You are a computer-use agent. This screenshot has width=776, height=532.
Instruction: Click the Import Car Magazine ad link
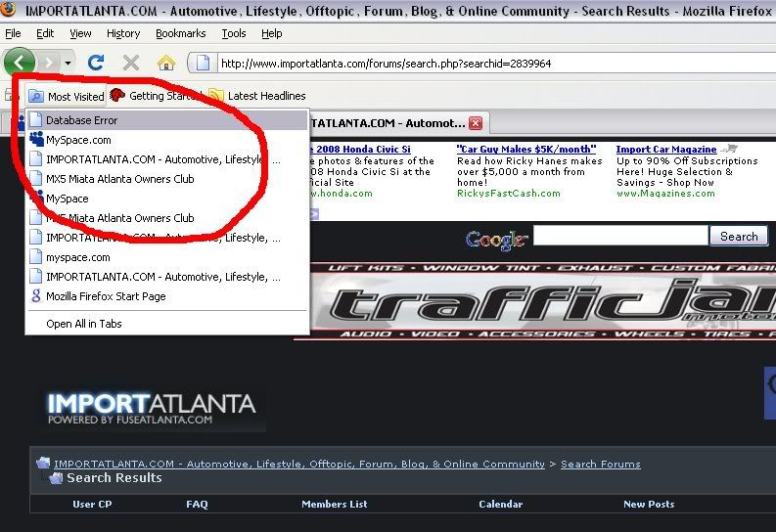click(665, 150)
